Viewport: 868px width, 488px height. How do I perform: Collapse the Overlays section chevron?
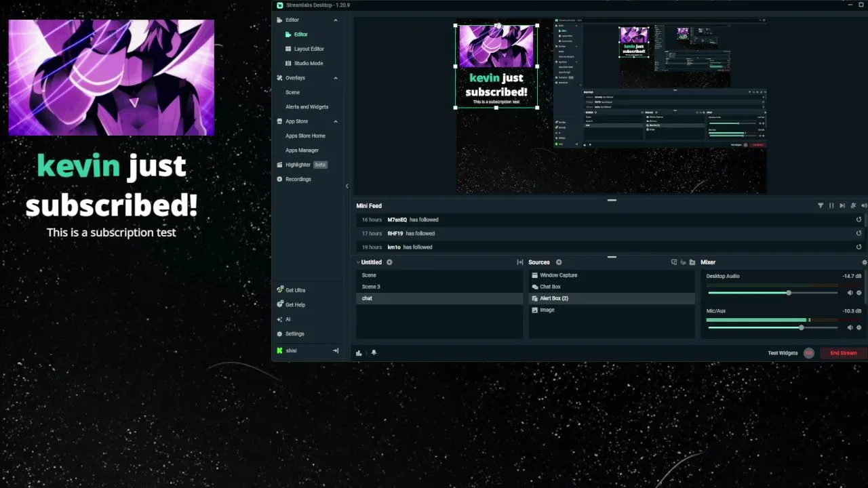pyautogui.click(x=335, y=78)
